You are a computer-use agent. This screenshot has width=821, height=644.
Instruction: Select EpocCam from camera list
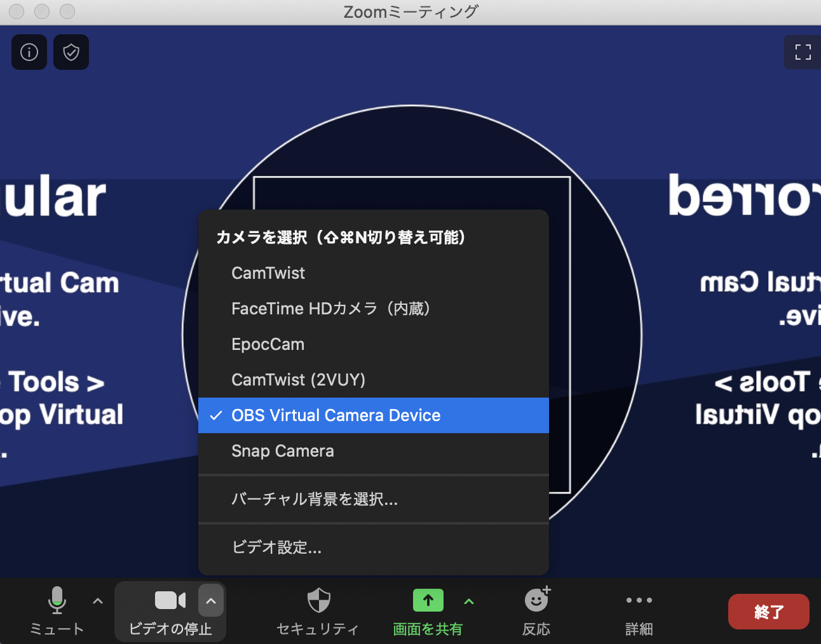click(268, 344)
